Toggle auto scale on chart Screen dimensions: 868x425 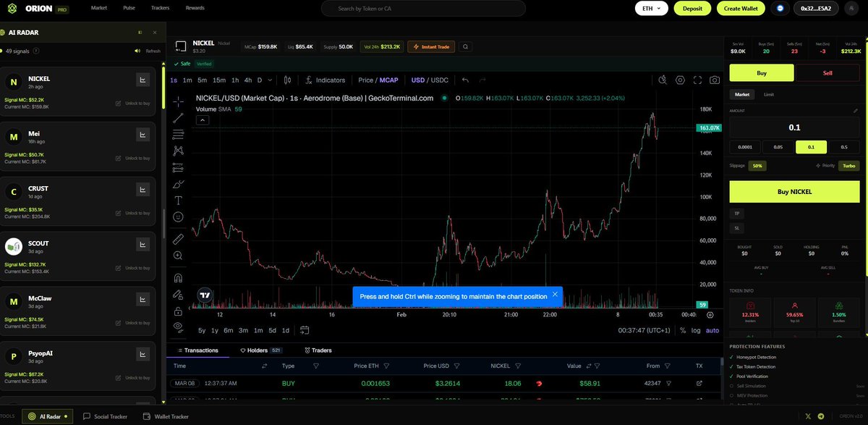point(712,330)
